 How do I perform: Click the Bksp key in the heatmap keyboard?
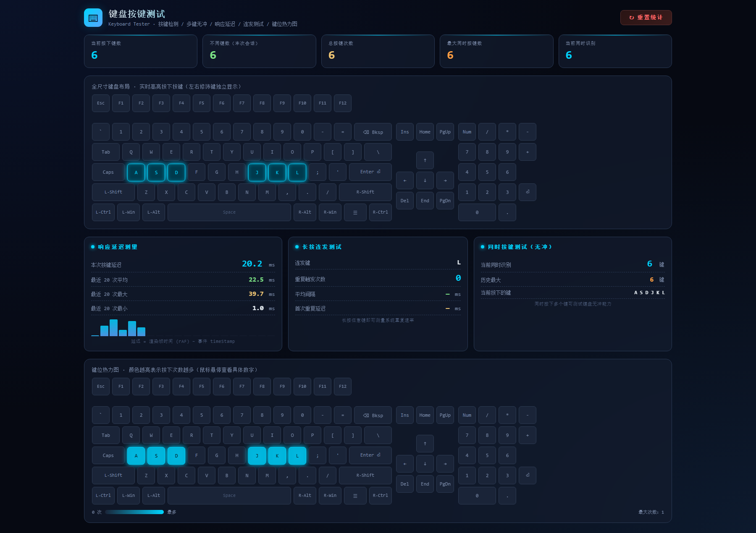373,415
